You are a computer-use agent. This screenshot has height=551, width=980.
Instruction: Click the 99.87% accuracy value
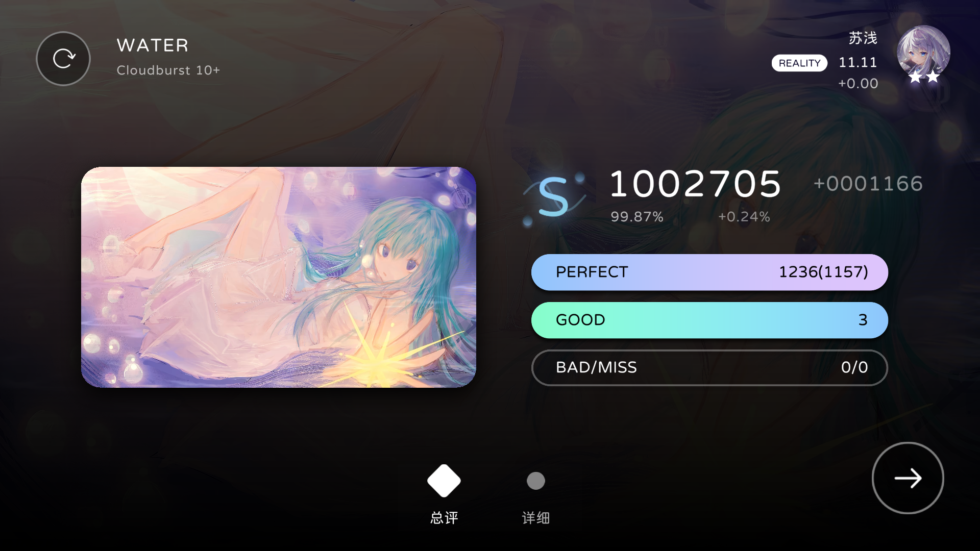[637, 217]
